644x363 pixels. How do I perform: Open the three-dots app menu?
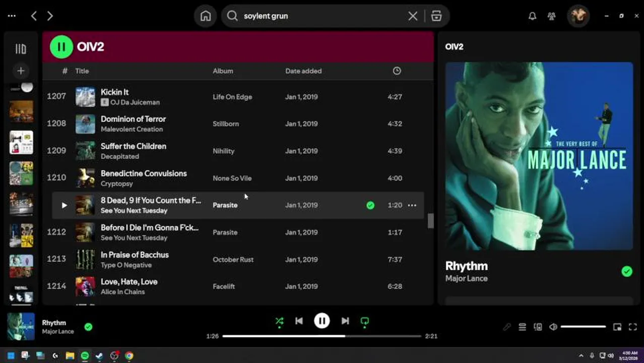(12, 16)
